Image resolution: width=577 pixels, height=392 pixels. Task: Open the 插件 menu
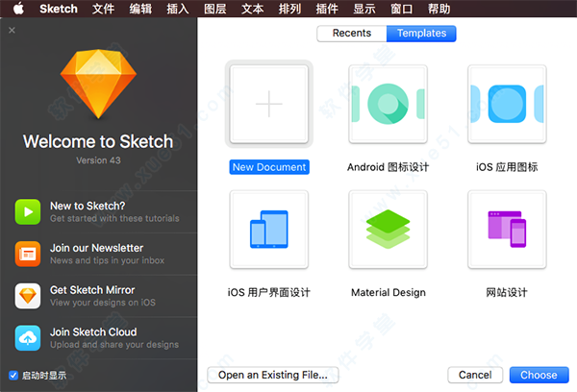tap(327, 9)
